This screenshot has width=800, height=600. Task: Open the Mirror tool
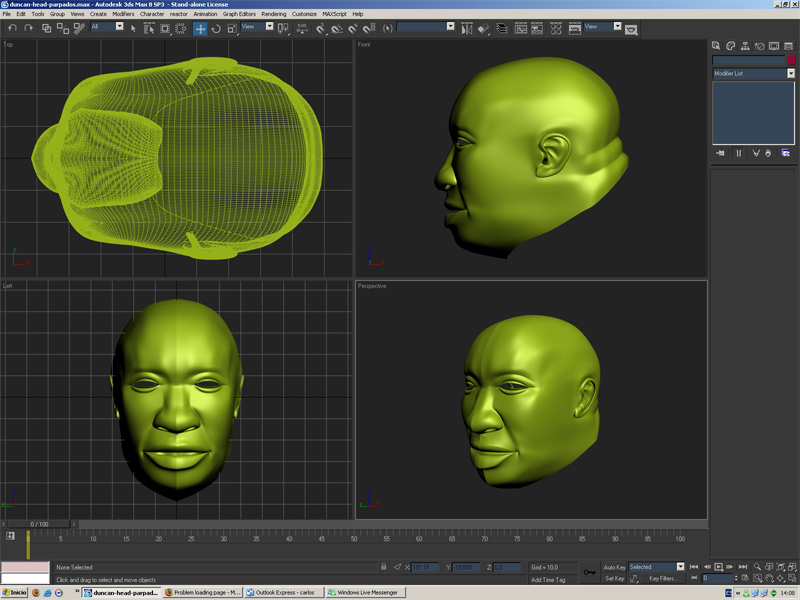[466, 29]
